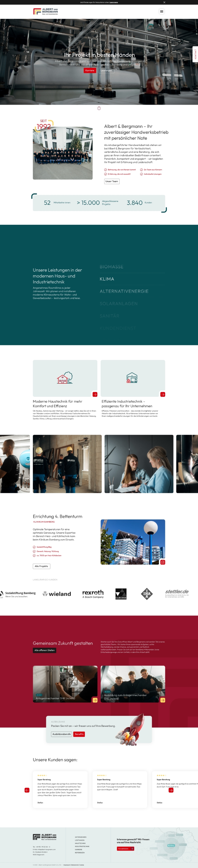Viewport: 198px width, 868px height.
Task: Open the Unser Team page
Action: (x=112, y=181)
